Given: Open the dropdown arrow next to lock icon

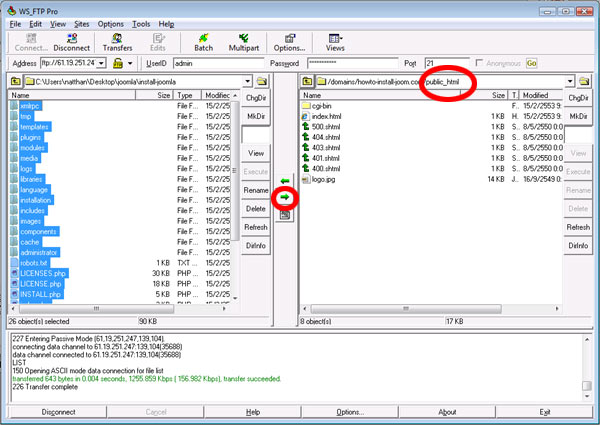Looking at the screenshot, I should coord(130,63).
